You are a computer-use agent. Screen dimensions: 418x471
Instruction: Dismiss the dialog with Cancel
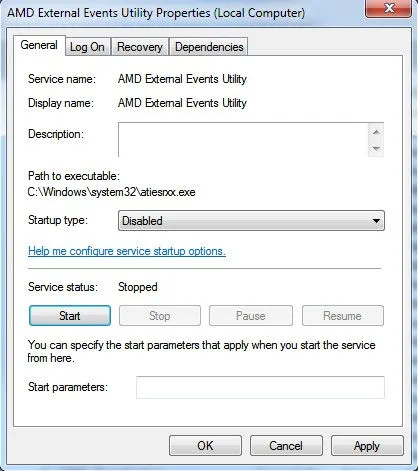[286, 446]
